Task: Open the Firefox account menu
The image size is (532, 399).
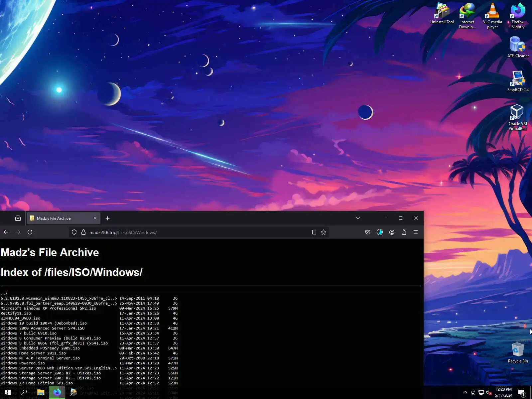Action: [392, 232]
